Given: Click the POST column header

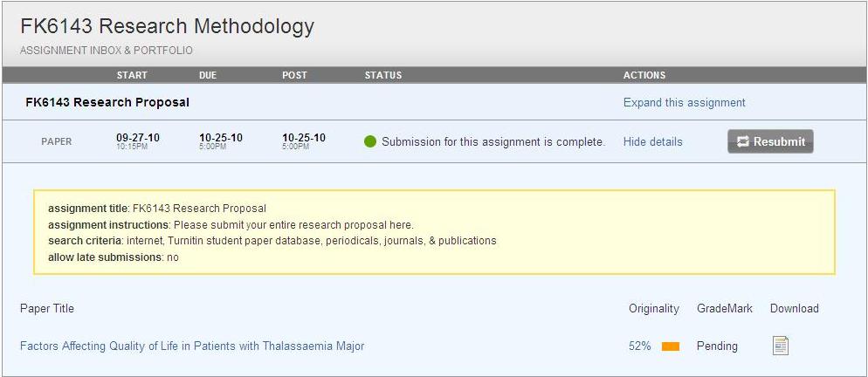Looking at the screenshot, I should (294, 75).
